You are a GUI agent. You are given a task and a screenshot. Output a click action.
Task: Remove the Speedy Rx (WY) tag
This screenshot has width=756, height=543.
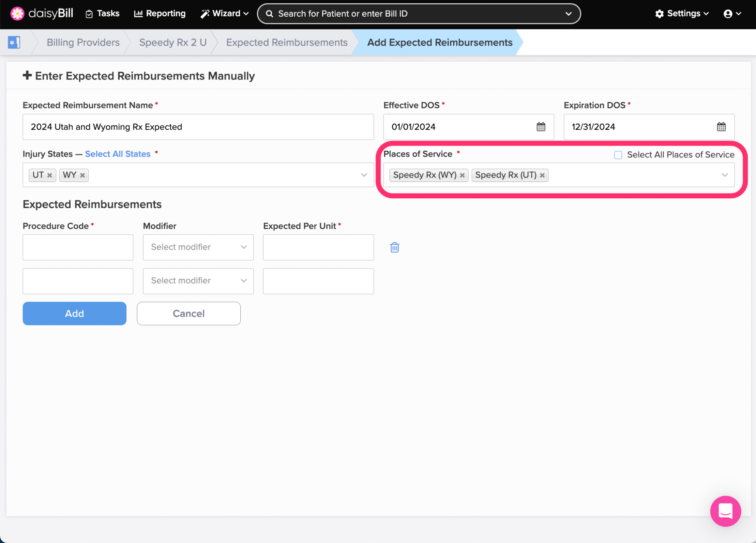pos(462,175)
